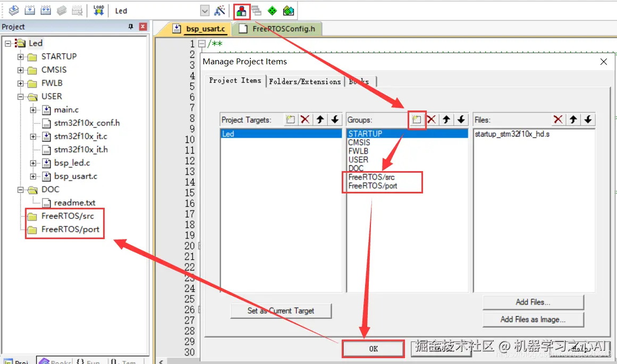Click the Build target toolbar icon
The image size is (617, 364).
30,11
